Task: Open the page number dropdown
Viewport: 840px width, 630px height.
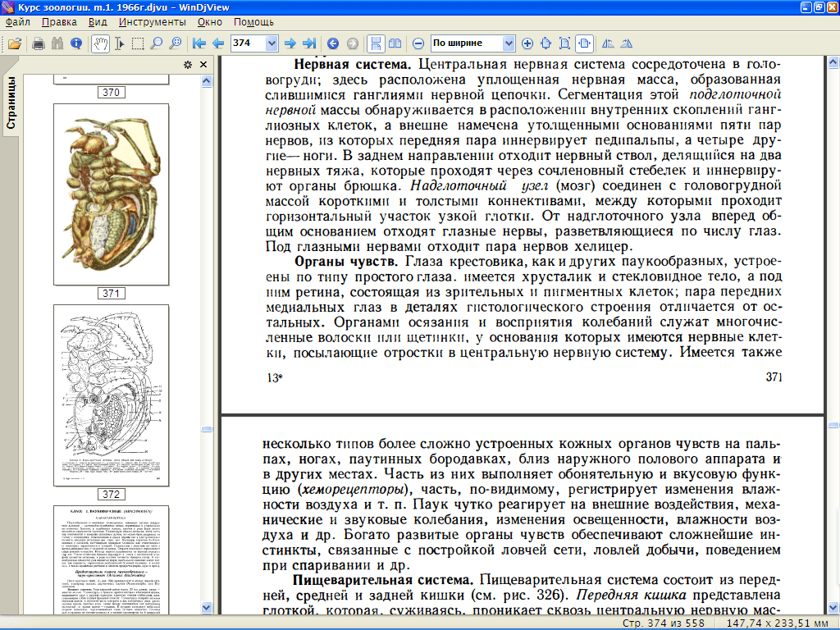Action: [272, 43]
